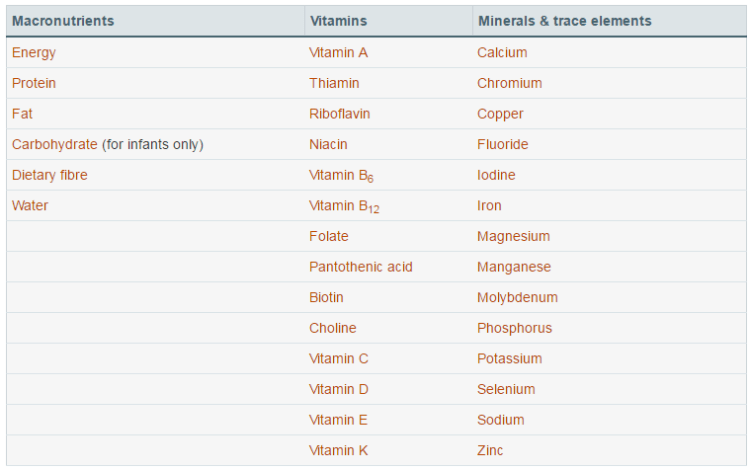This screenshot has height=470, width=750.
Task: Open the Fat macronutrient link
Action: tap(22, 114)
